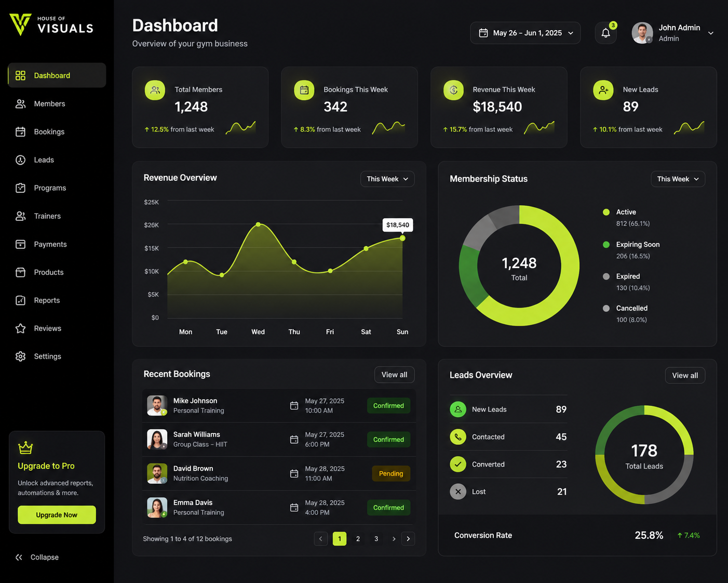Open Reviews in the sidebar
728x583 pixels.
[x=57, y=328]
